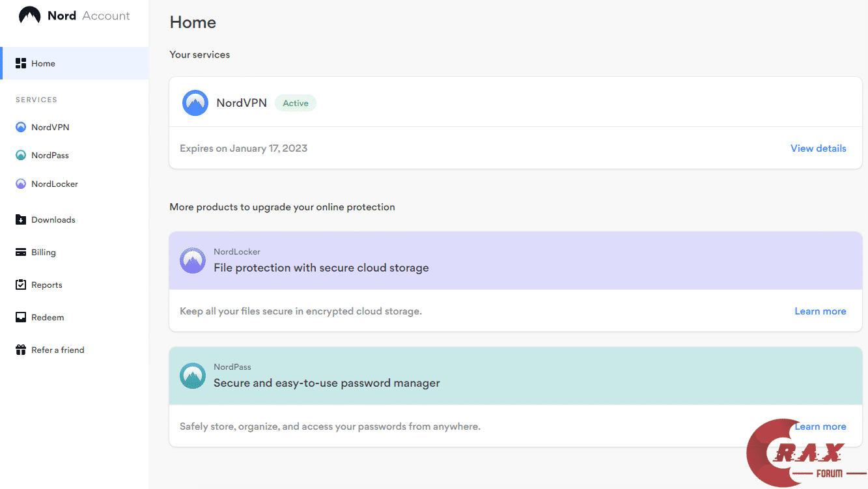
Task: Click the NordLocker logo in purple banner
Action: click(x=193, y=260)
